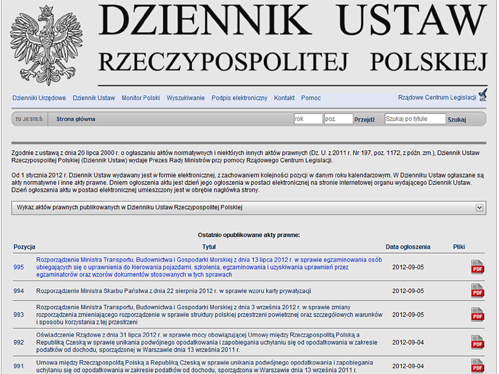Focus the poz. input field
Image resolution: width=499 pixels, height=374 pixels.
click(x=338, y=119)
